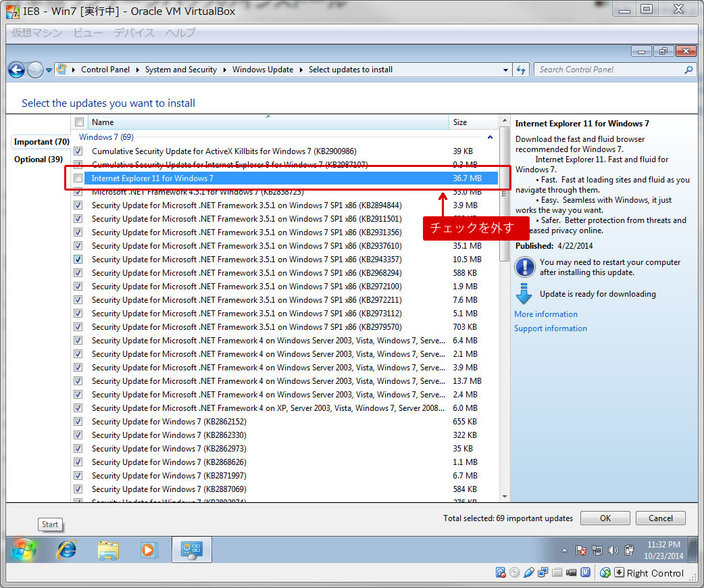This screenshot has width=704, height=588.
Task: Uncheck the Windows 7 KB2862152 security update
Action: point(78,421)
